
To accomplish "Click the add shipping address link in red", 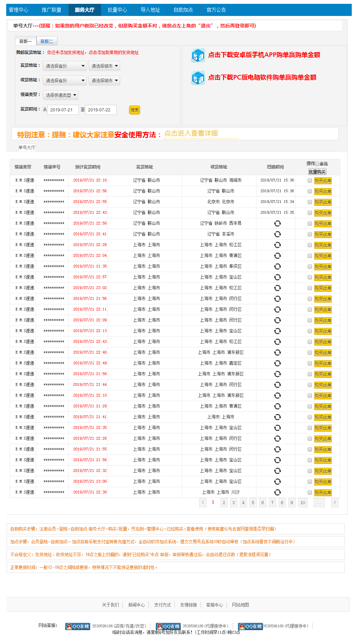I will [x=93, y=53].
